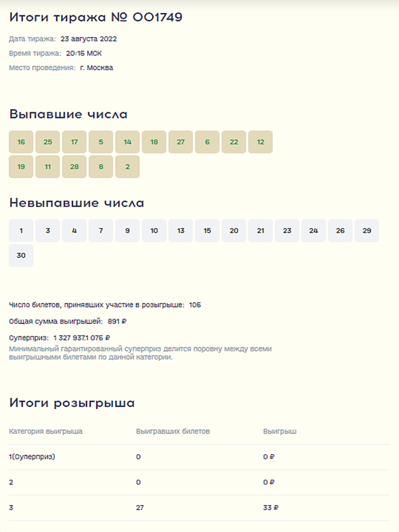Click the draw date '23 августа 2022'
399x532 pixels.
88,39
